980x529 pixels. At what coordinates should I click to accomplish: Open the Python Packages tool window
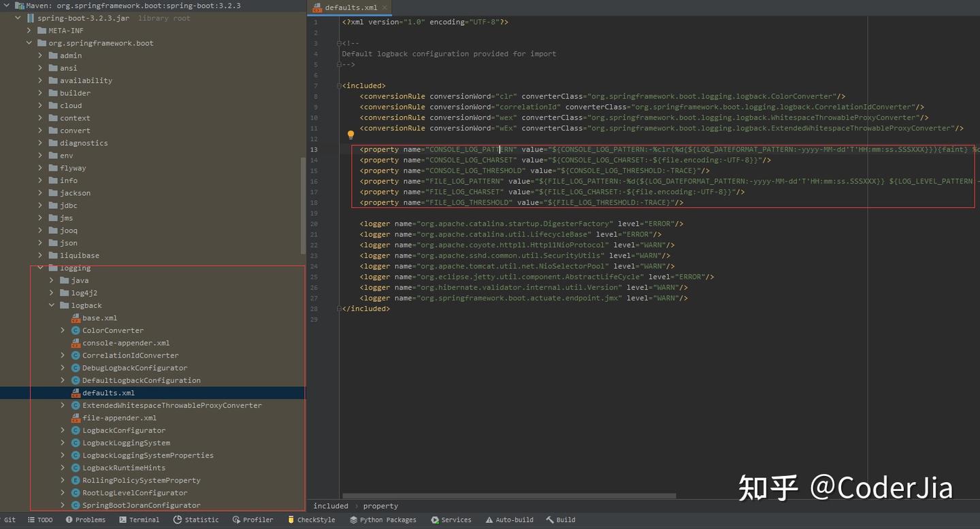click(x=383, y=520)
